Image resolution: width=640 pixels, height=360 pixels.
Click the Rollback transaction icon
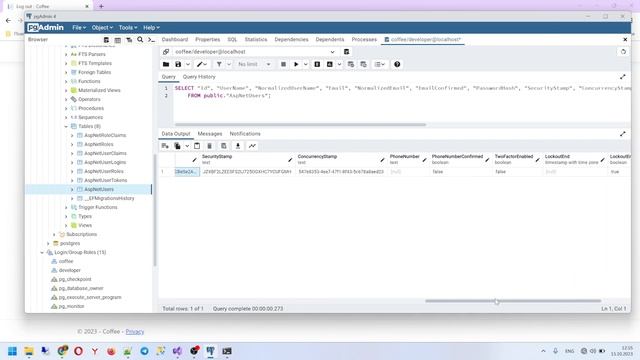[363, 64]
